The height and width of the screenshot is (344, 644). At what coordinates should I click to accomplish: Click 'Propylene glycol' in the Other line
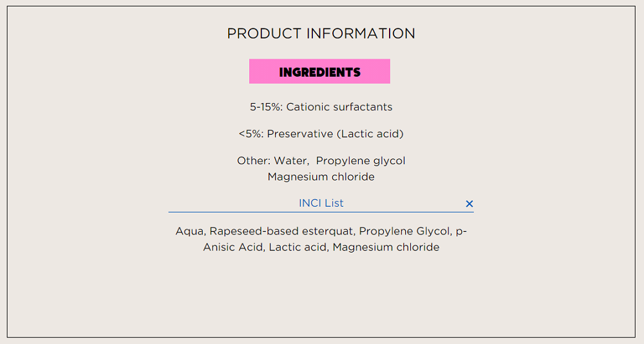(x=361, y=160)
